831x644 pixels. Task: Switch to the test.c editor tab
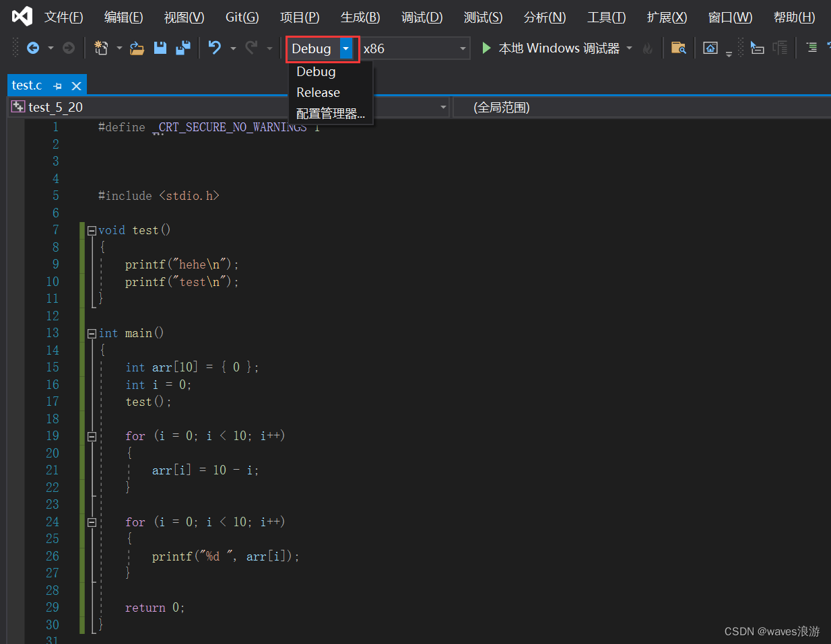click(x=27, y=85)
